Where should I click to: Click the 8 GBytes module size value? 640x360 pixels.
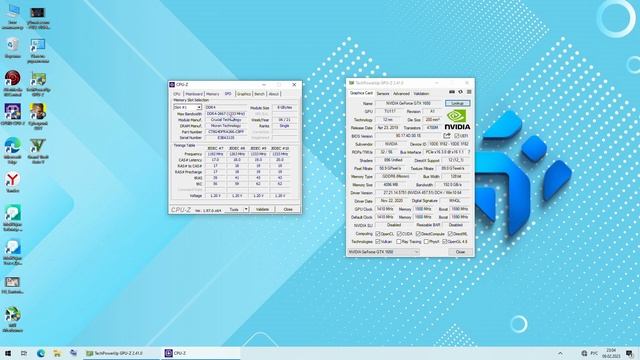click(284, 107)
